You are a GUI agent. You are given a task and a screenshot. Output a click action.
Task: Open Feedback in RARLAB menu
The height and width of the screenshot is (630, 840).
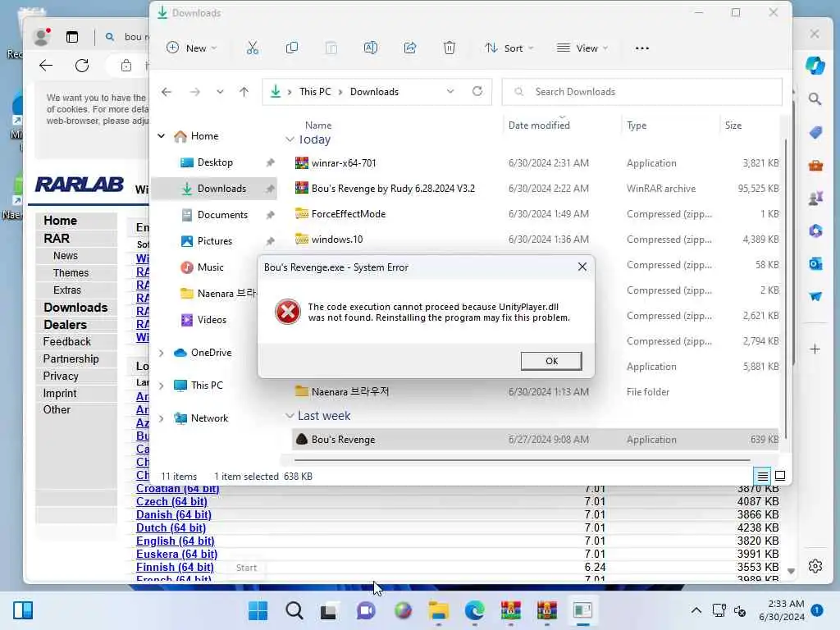66,342
